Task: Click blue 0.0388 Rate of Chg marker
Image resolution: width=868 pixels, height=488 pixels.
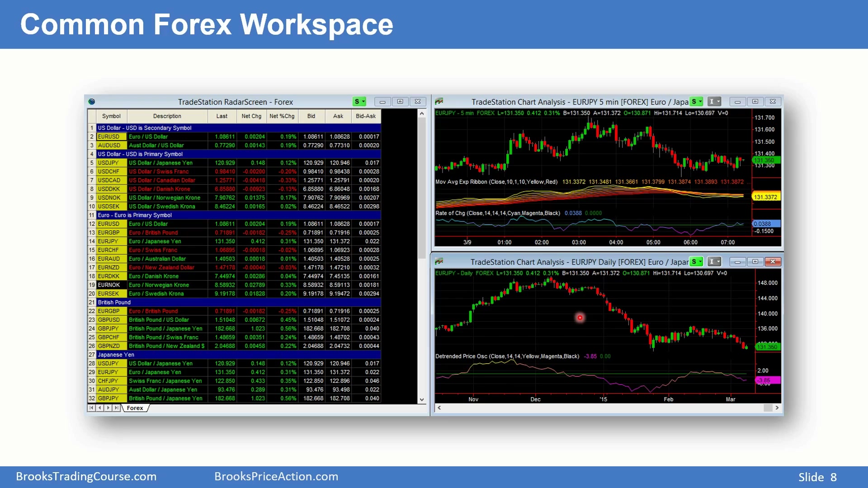Action: (x=766, y=224)
